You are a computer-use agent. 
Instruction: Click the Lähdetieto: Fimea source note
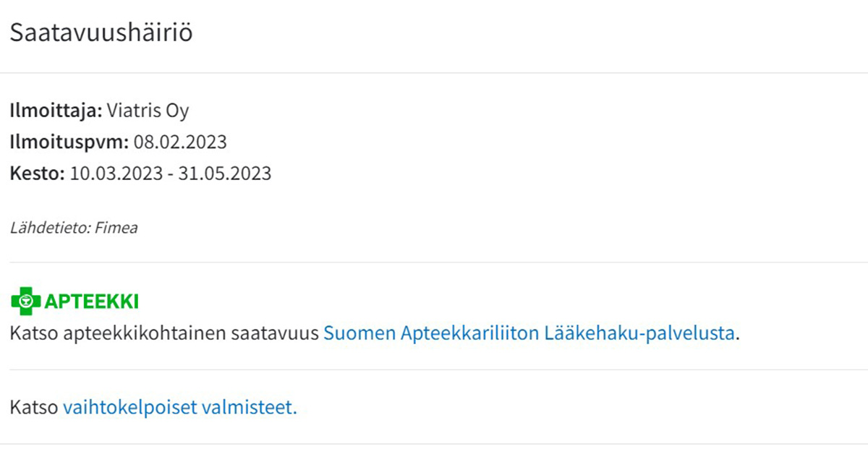pyautogui.click(x=74, y=228)
